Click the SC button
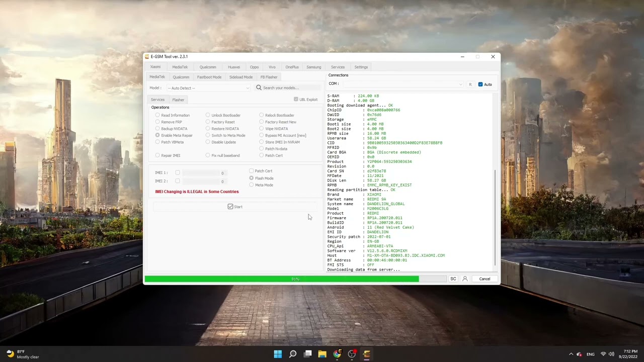 [453, 279]
